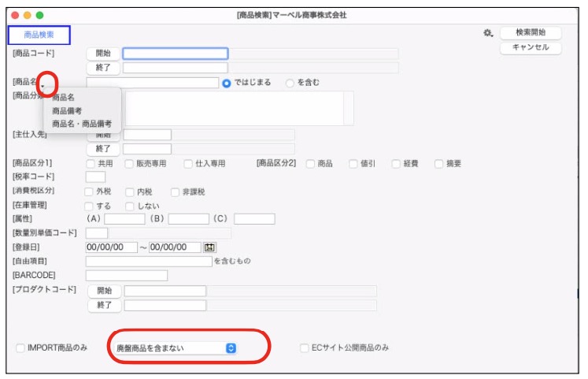Select the ではじまる radio button

[227, 82]
